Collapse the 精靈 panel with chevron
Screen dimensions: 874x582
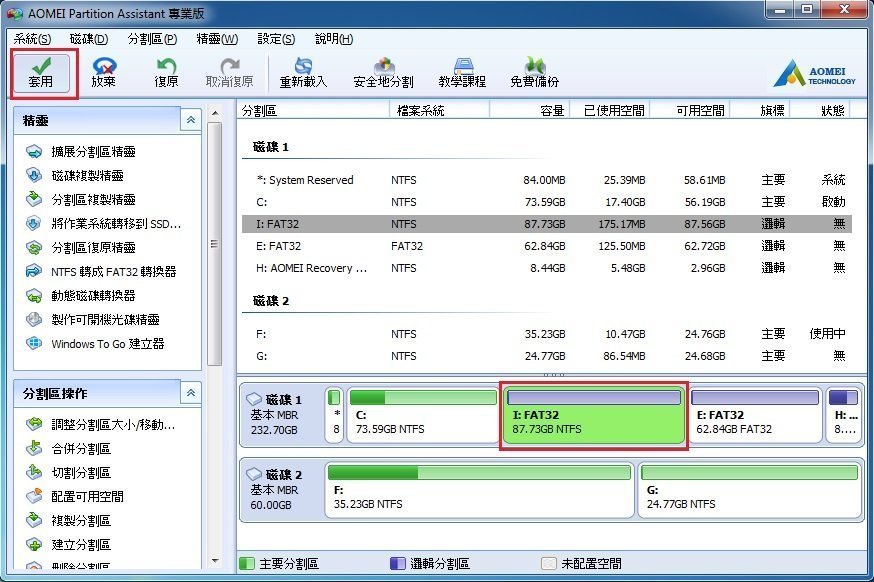[x=191, y=120]
